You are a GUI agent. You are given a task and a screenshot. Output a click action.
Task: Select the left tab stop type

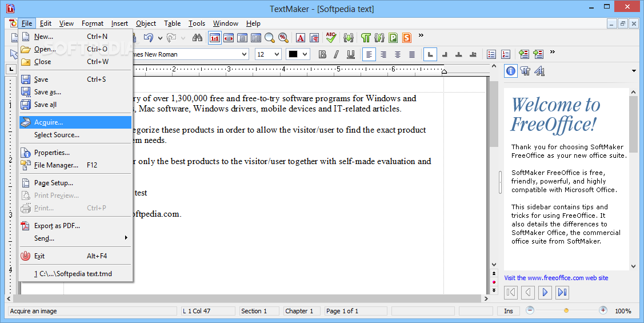[430, 54]
